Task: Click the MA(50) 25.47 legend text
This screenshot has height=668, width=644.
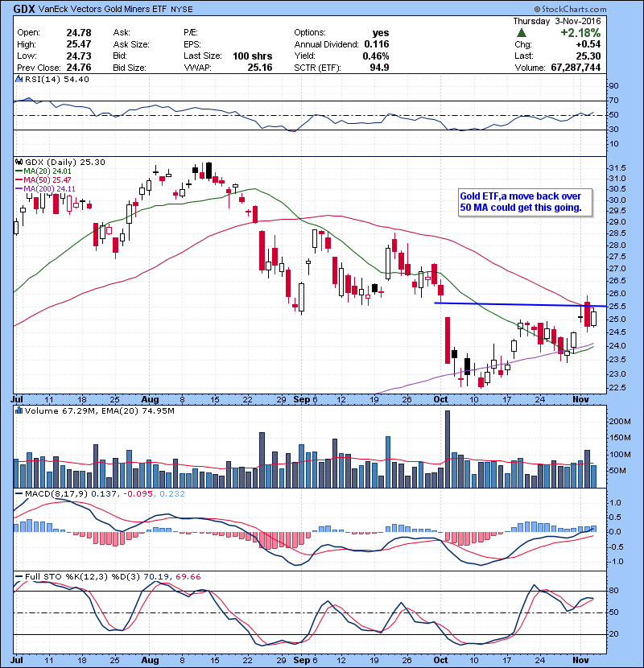Action: 47,180
